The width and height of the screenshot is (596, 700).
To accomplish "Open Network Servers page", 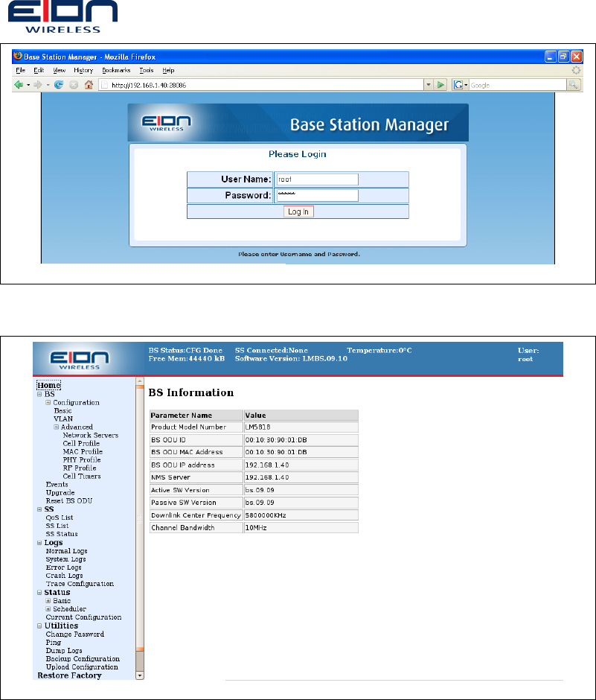I will (x=91, y=436).
